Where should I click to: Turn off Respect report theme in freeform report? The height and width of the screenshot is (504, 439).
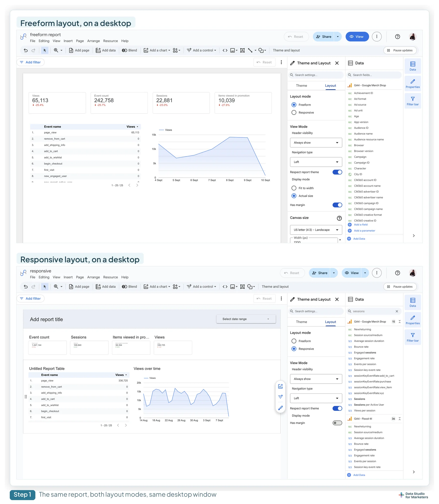tap(337, 172)
